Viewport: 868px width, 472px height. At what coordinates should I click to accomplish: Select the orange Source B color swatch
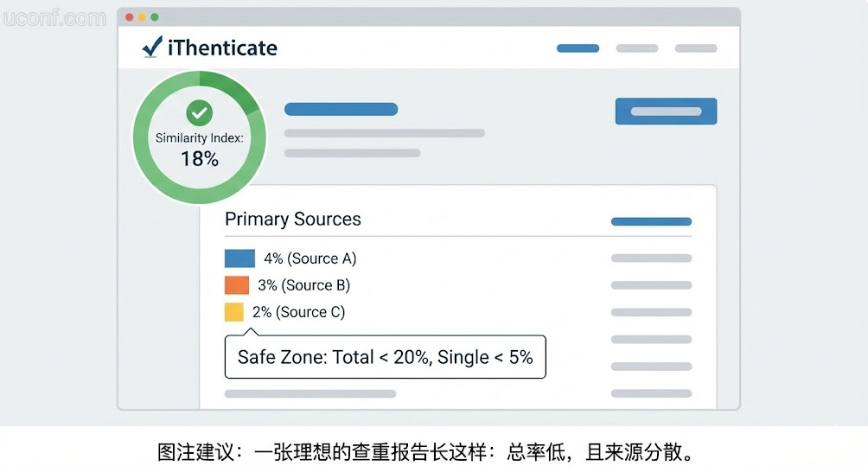click(x=237, y=285)
